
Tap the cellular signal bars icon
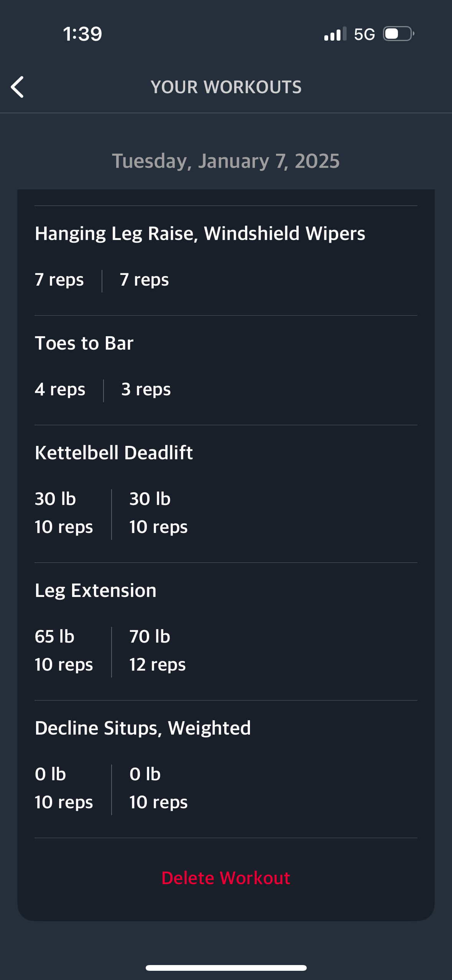tap(335, 34)
